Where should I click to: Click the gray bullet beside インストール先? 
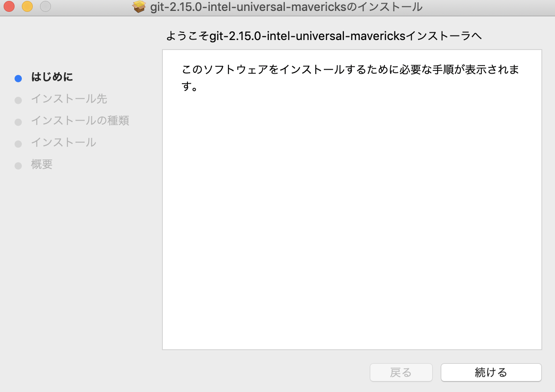18,100
